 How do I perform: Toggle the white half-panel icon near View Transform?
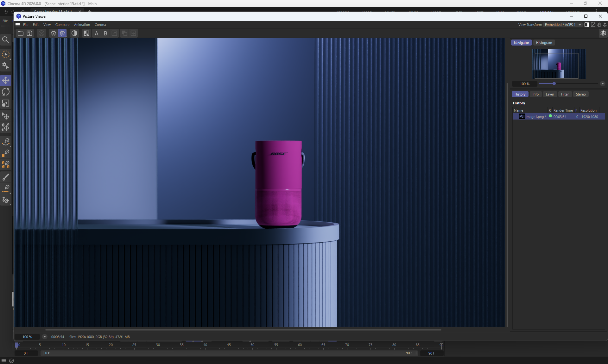coord(586,25)
